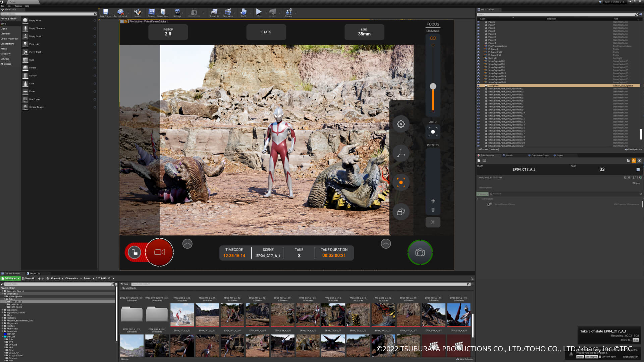Toggle visibility of Plane6 actor

(479, 22)
